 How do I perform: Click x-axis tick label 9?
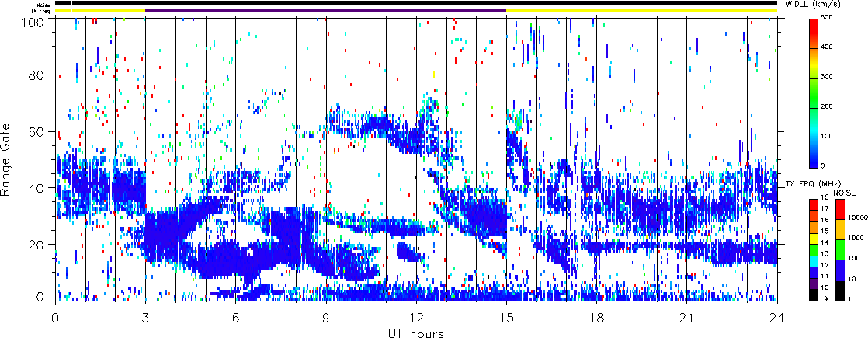[x=326, y=319]
